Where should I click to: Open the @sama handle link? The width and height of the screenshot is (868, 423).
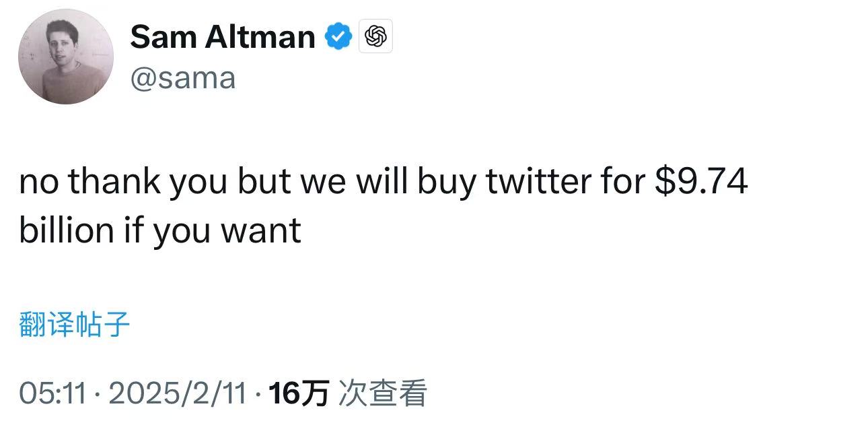[183, 78]
